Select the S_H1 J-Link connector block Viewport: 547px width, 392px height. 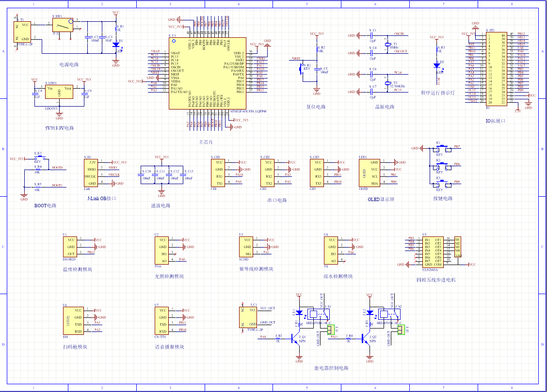pyautogui.click(x=91, y=173)
